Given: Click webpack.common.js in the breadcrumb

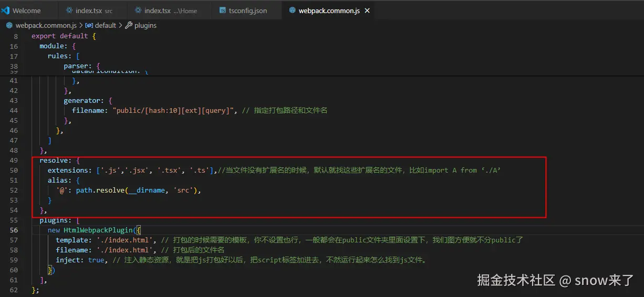Looking at the screenshot, I should (46, 25).
